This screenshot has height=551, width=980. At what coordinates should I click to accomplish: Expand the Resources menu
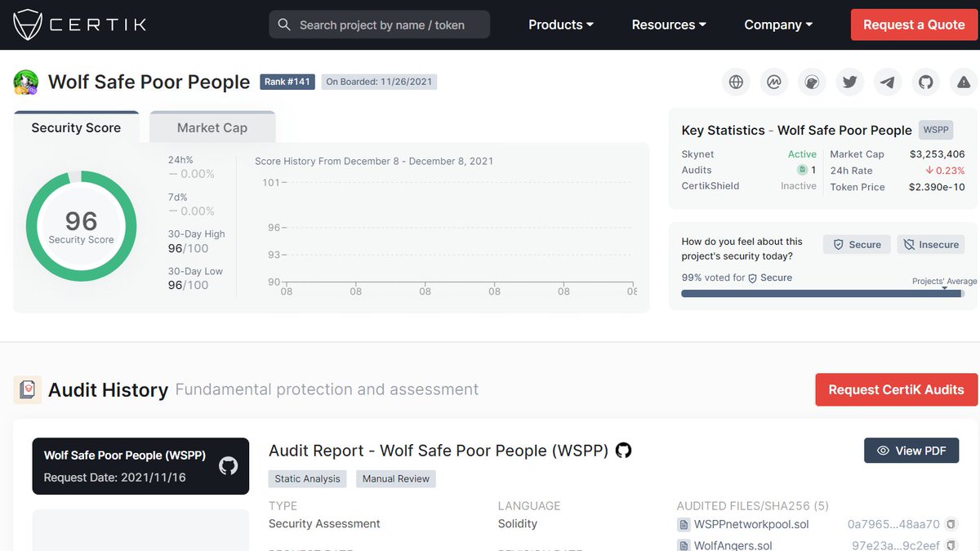[669, 24]
